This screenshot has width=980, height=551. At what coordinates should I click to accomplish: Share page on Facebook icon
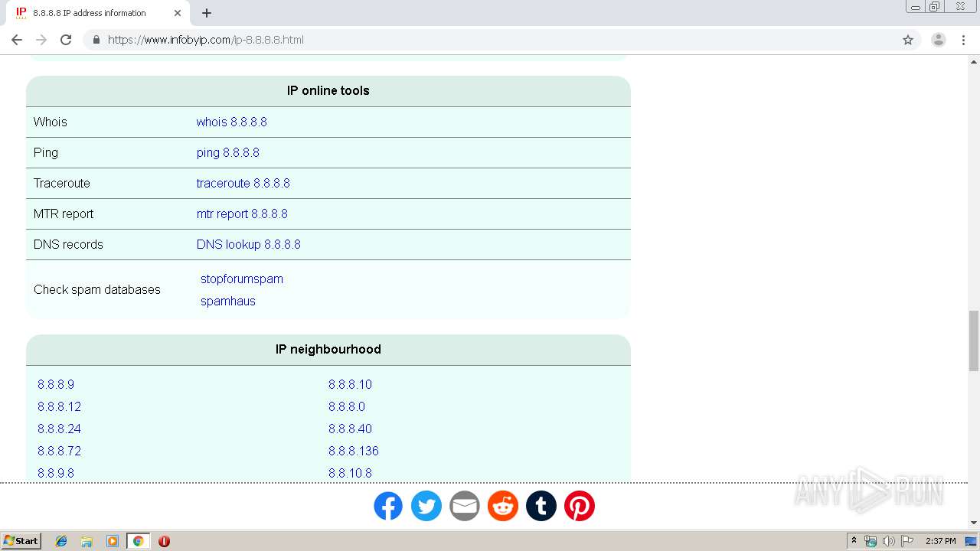pyautogui.click(x=388, y=506)
